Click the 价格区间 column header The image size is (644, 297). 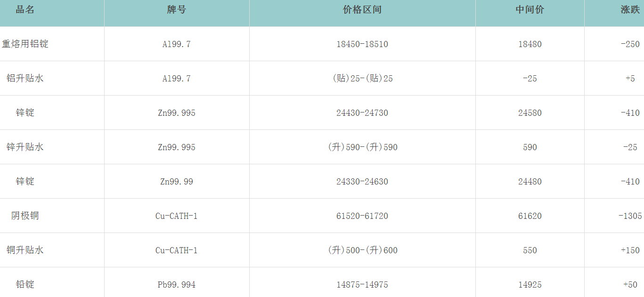[362, 10]
